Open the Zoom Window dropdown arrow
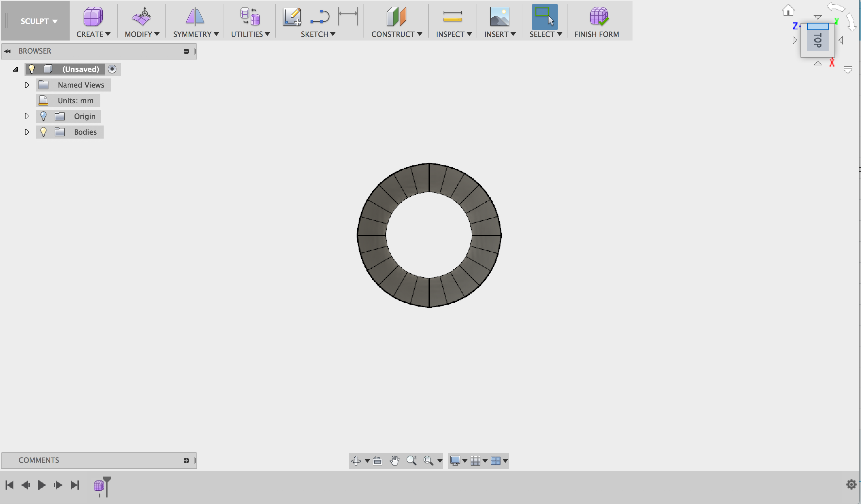 (440, 461)
